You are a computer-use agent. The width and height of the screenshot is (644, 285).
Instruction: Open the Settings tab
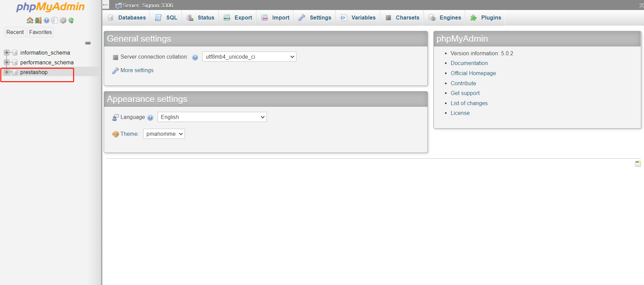click(x=315, y=18)
